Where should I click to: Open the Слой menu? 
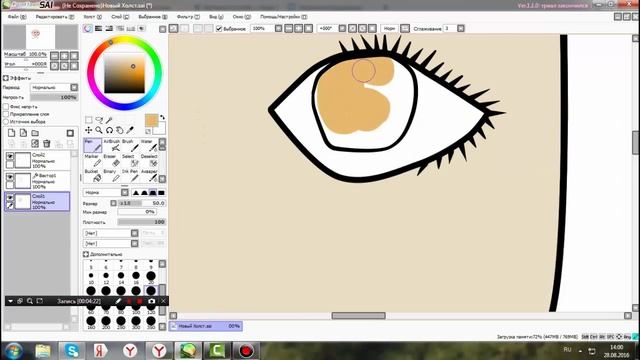pyautogui.click(x=120, y=17)
